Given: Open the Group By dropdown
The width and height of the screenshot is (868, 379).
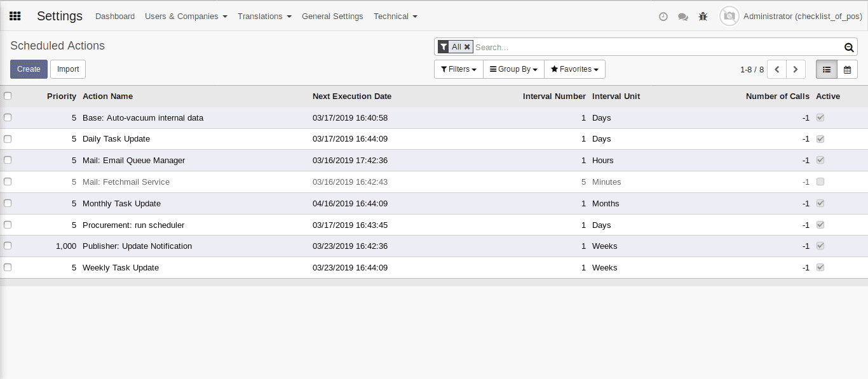Looking at the screenshot, I should (x=513, y=69).
